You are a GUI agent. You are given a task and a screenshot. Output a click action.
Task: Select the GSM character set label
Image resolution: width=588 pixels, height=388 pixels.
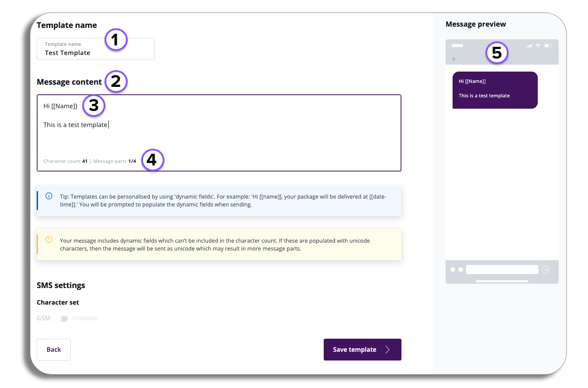(x=43, y=319)
